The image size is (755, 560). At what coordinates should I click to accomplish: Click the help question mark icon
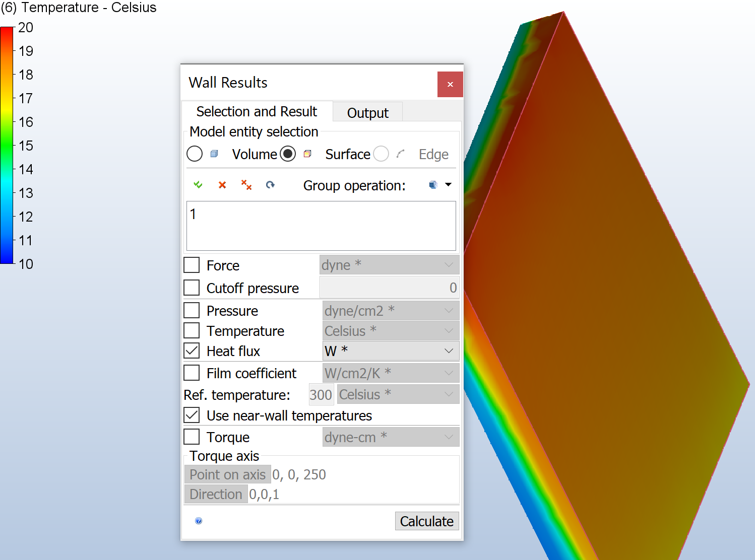coord(198,521)
